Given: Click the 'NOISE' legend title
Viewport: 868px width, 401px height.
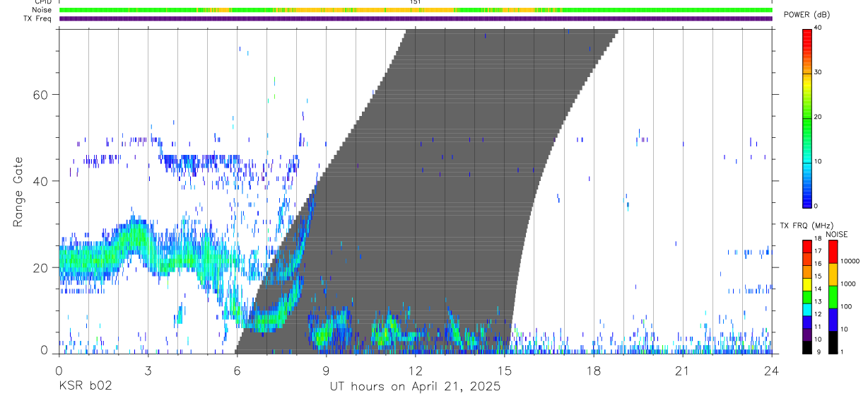Looking at the screenshot, I should coord(837,234).
